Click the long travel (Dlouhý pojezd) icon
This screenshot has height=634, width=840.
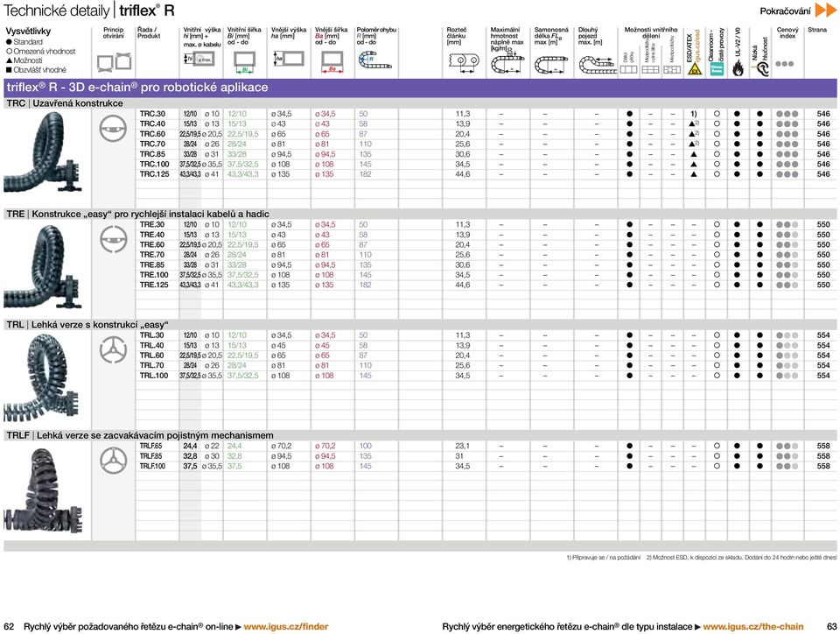tap(597, 64)
